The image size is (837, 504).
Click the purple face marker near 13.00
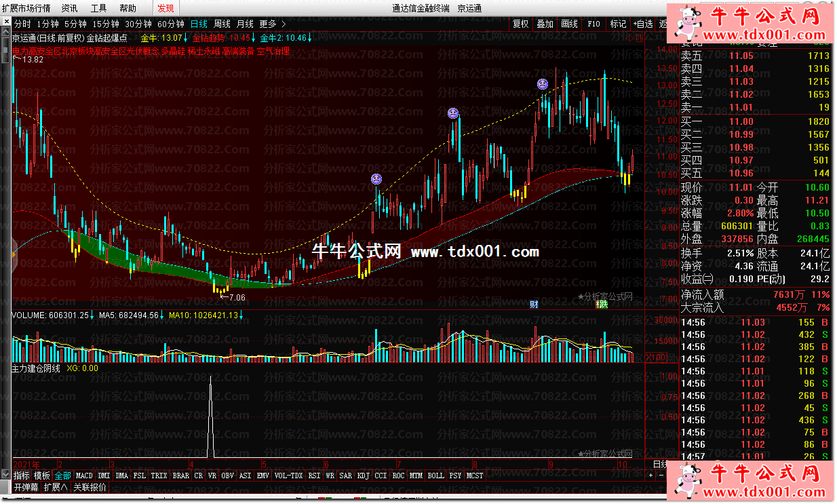point(543,84)
